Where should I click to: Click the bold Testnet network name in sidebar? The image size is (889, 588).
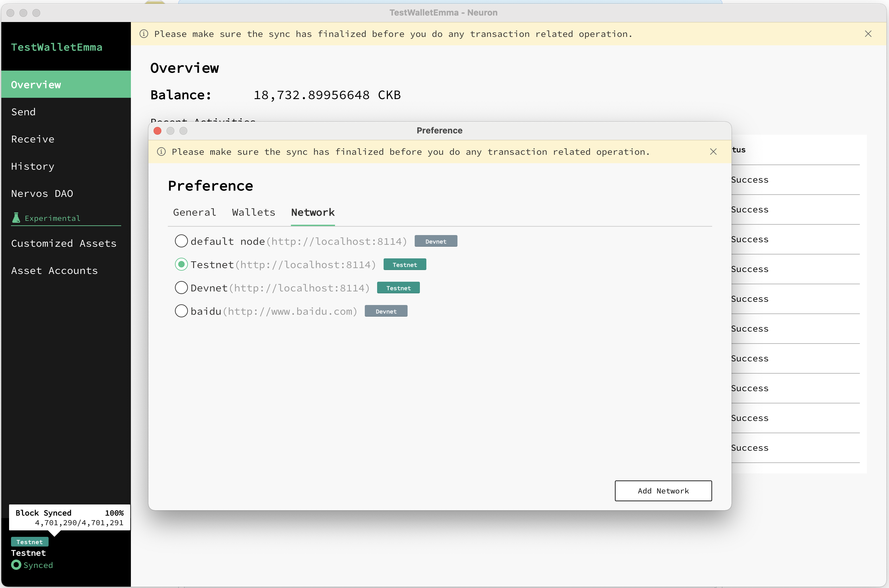point(29,553)
